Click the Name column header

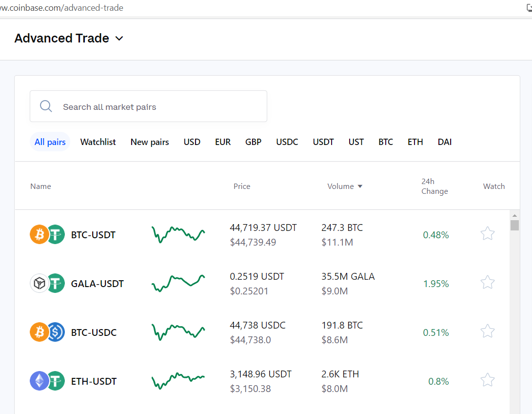pyautogui.click(x=40, y=186)
